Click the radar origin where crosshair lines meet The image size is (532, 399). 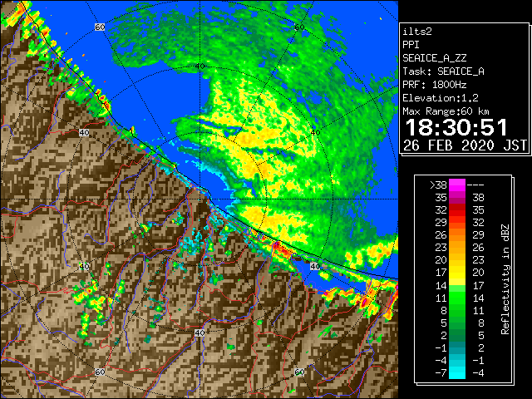pos(199,199)
